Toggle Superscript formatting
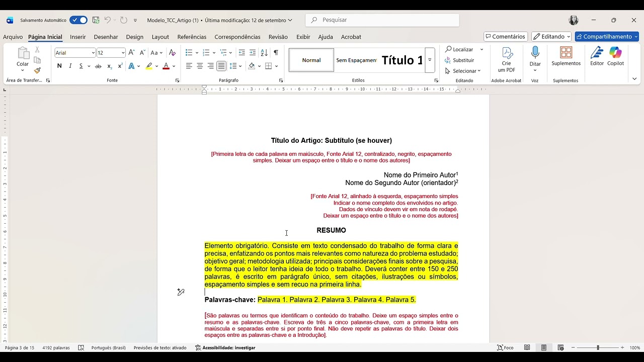Viewport: 644px width, 362px height. pyautogui.click(x=120, y=66)
